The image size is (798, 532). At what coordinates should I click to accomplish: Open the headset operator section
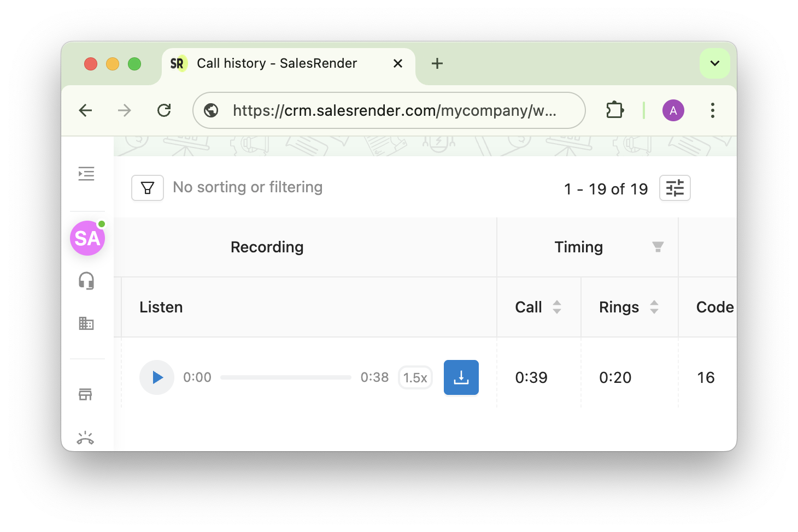coord(86,281)
